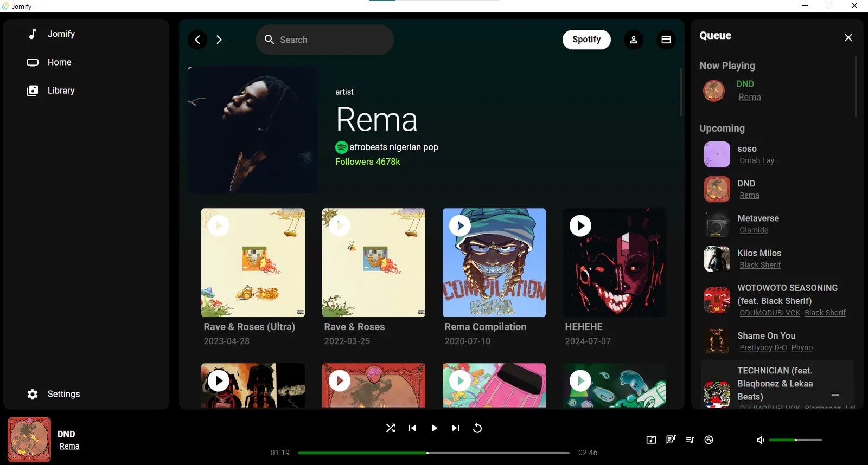Toggle shuffle playback

[391, 428]
